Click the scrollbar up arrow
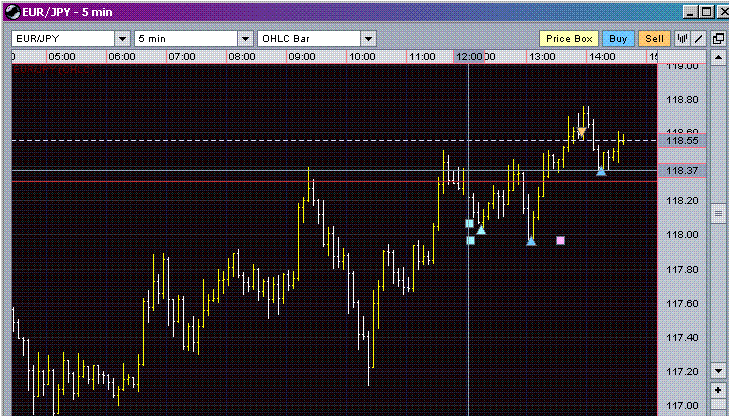This screenshot has height=416, width=729. tap(718, 59)
